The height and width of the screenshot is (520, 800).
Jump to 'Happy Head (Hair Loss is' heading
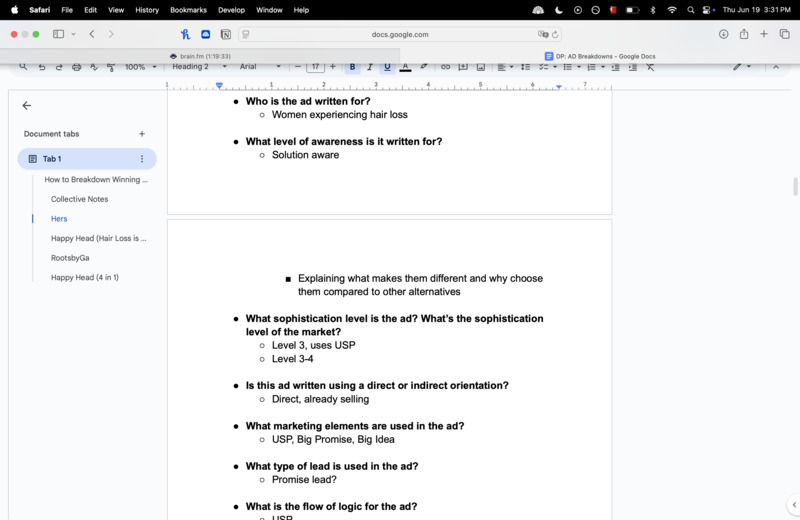point(98,238)
